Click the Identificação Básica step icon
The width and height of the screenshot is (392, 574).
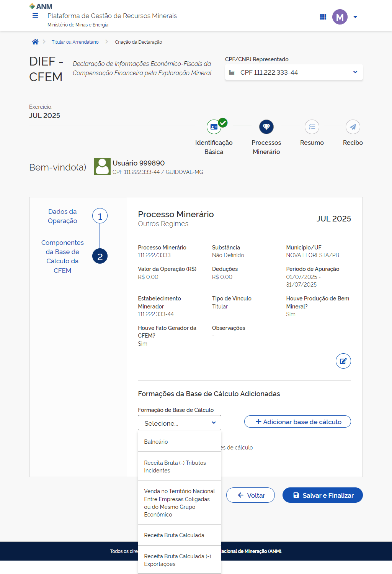214,127
